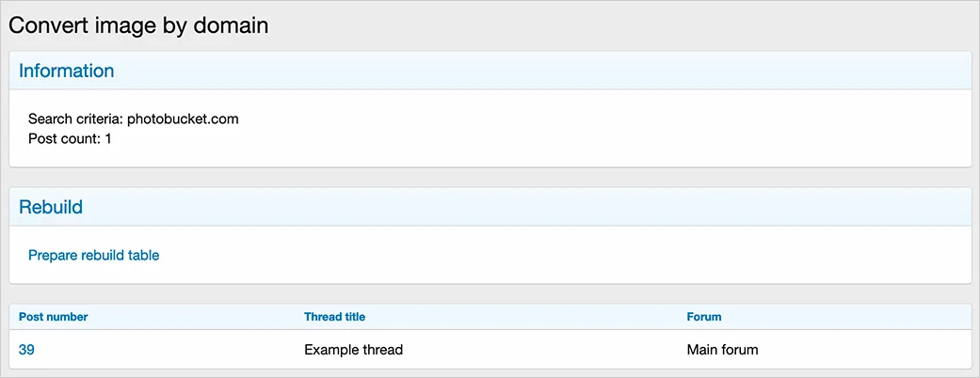Click the Rebuild section heading
Image resolution: width=980 pixels, height=378 pixels.
click(x=51, y=207)
